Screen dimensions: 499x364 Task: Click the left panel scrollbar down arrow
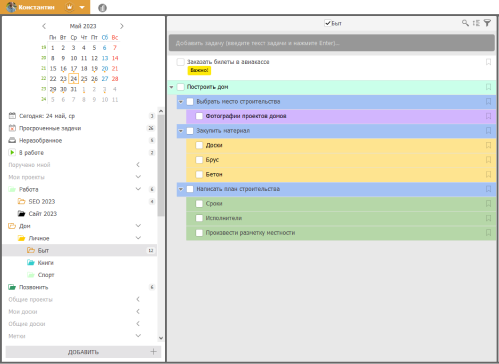click(x=161, y=338)
